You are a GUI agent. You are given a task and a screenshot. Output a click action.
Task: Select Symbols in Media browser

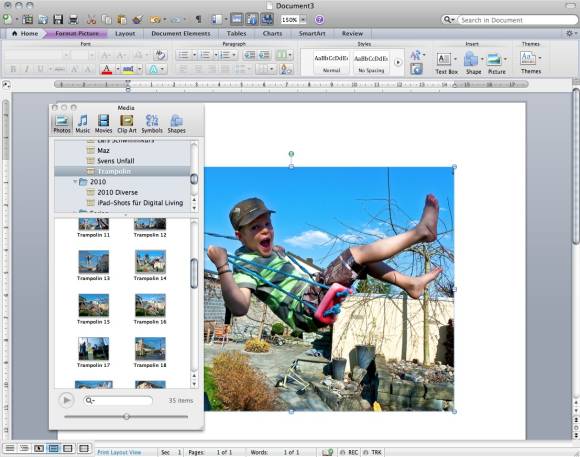(x=152, y=124)
